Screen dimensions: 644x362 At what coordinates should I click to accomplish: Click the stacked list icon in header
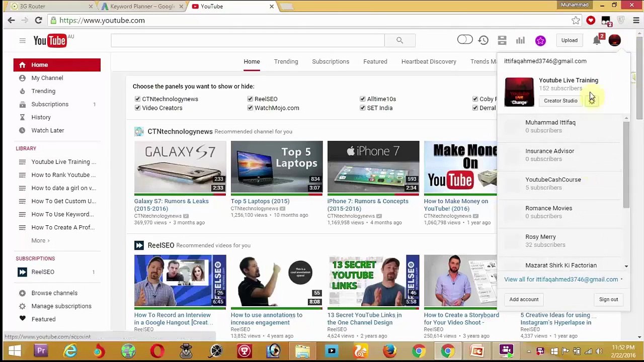[x=502, y=40]
